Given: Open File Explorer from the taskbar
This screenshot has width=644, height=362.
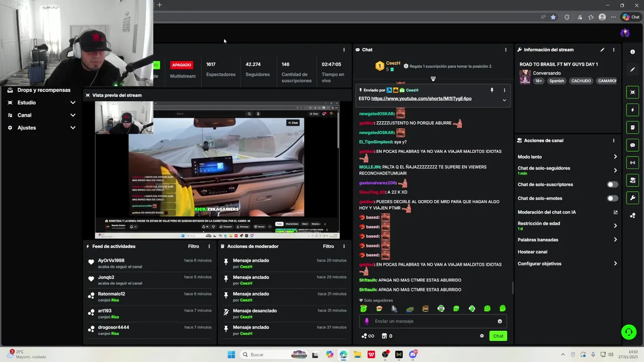Looking at the screenshot, I should click(357, 354).
